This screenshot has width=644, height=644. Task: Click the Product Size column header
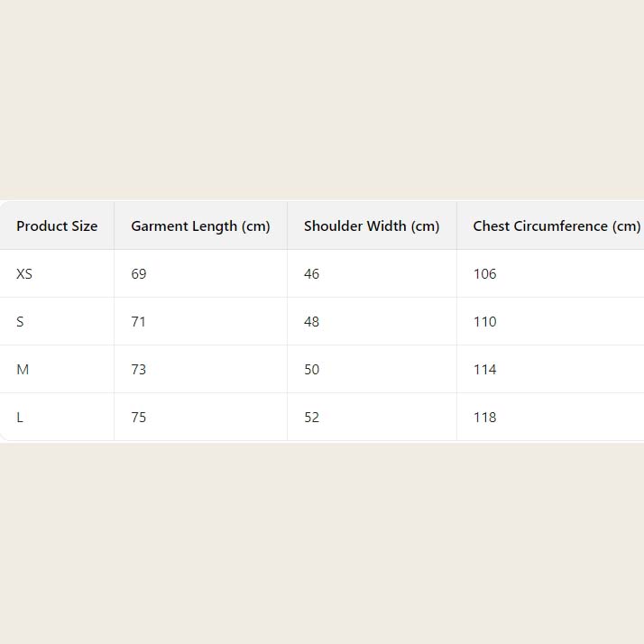pos(57,226)
